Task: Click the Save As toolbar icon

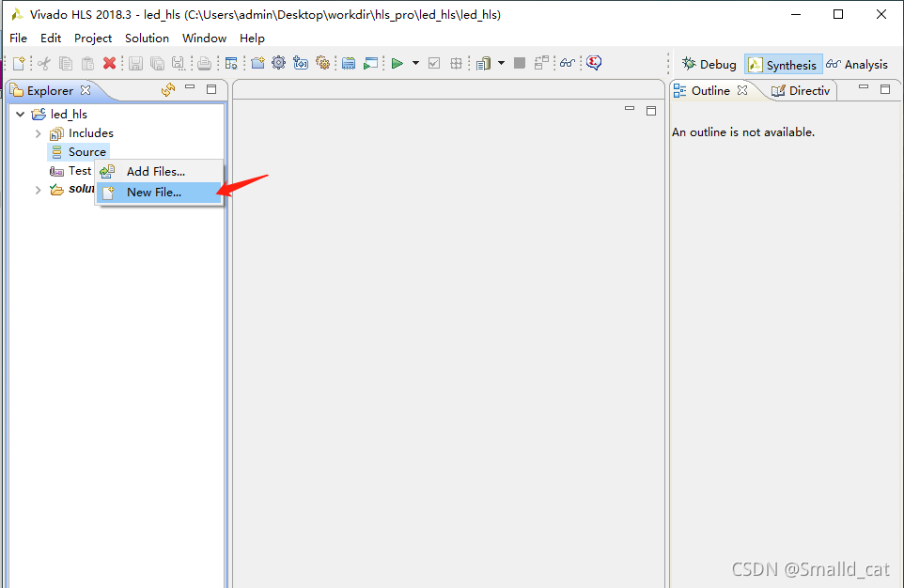Action: (179, 63)
